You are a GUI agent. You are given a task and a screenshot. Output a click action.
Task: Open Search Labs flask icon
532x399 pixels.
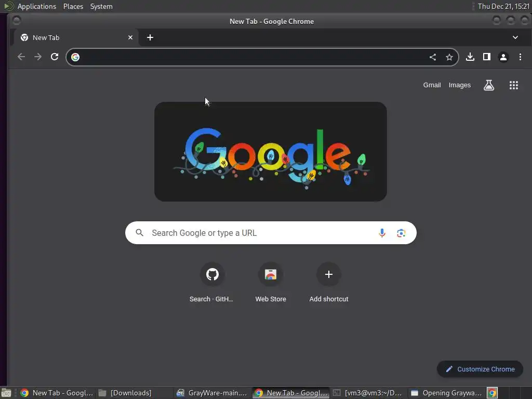488,85
